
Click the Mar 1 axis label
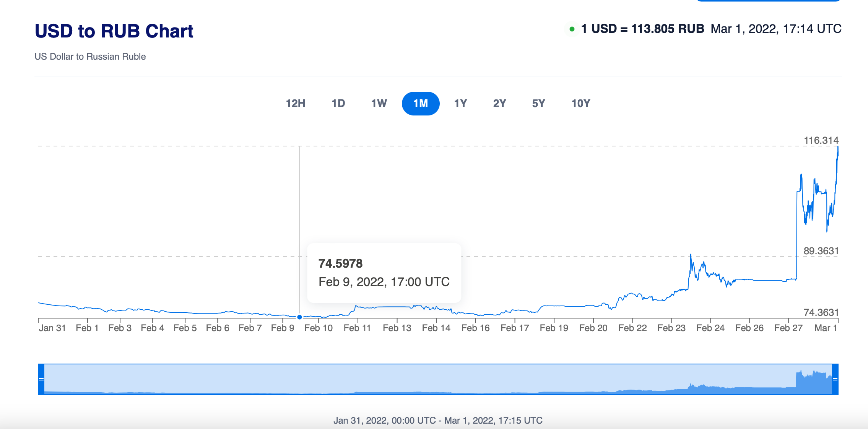point(826,328)
